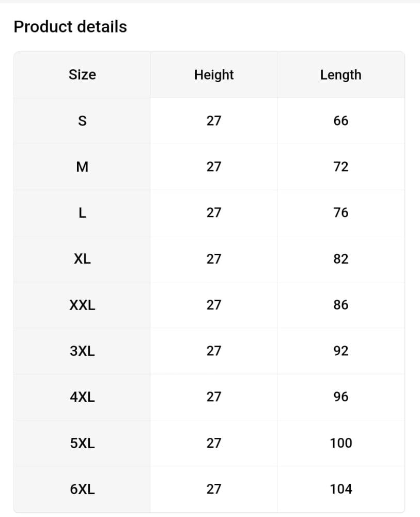The width and height of the screenshot is (420, 517).
Task: Choose the 5XL size cell
Action: tap(82, 443)
